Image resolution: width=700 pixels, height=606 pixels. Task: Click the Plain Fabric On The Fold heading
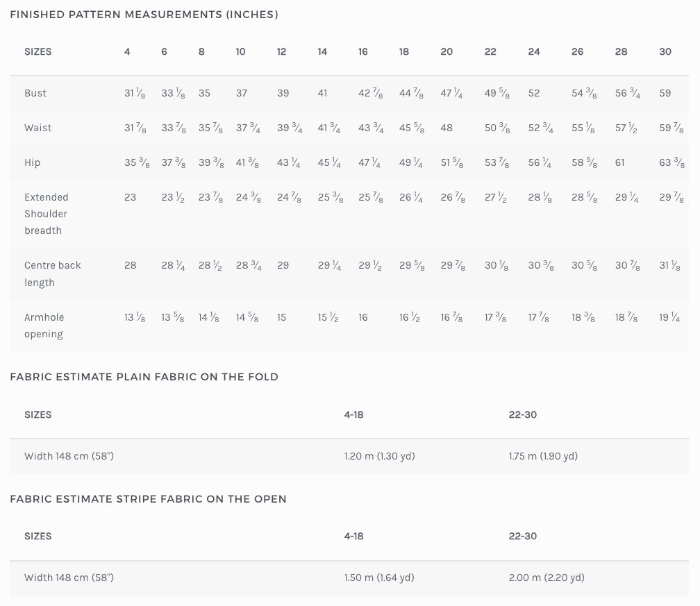[144, 377]
